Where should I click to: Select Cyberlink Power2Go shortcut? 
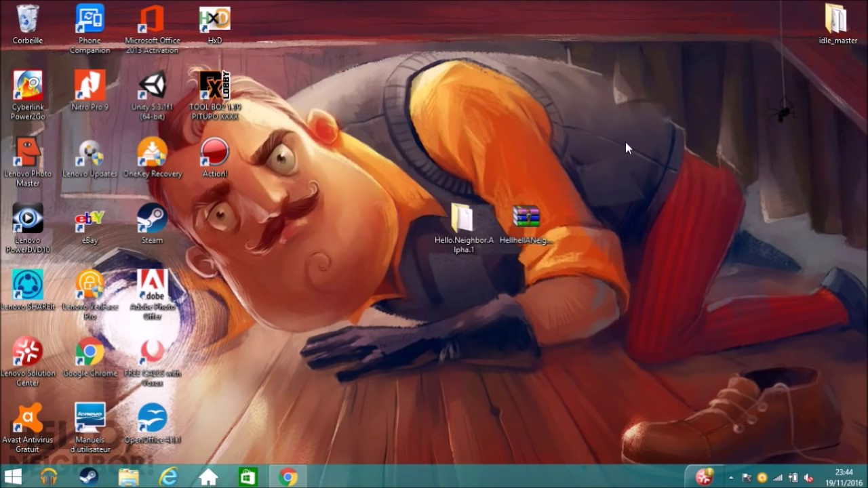[28, 95]
